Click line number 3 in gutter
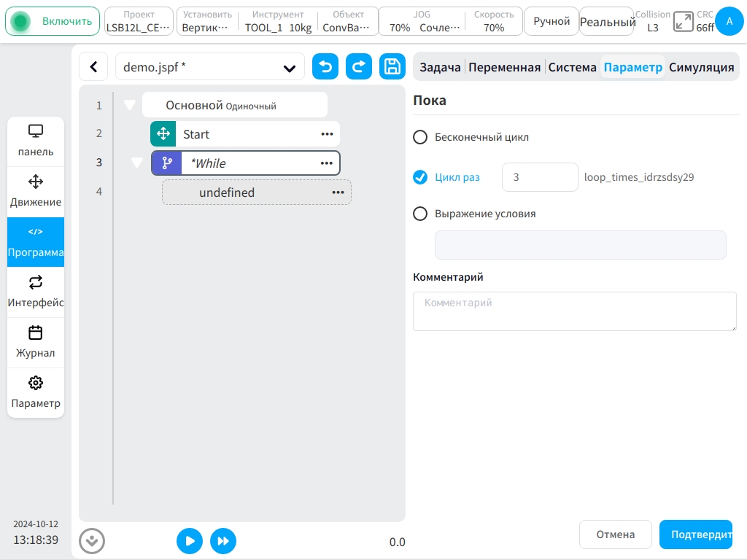The width and height of the screenshot is (747, 560). click(99, 163)
